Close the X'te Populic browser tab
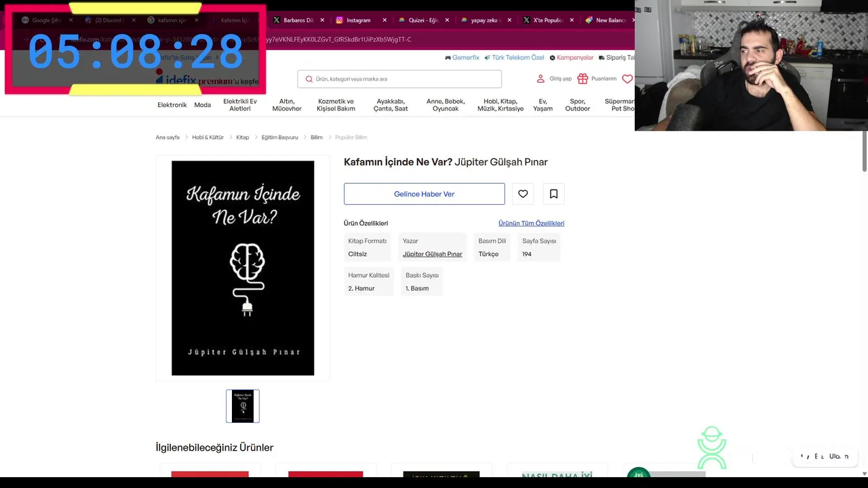This screenshot has height=488, width=868. [572, 20]
